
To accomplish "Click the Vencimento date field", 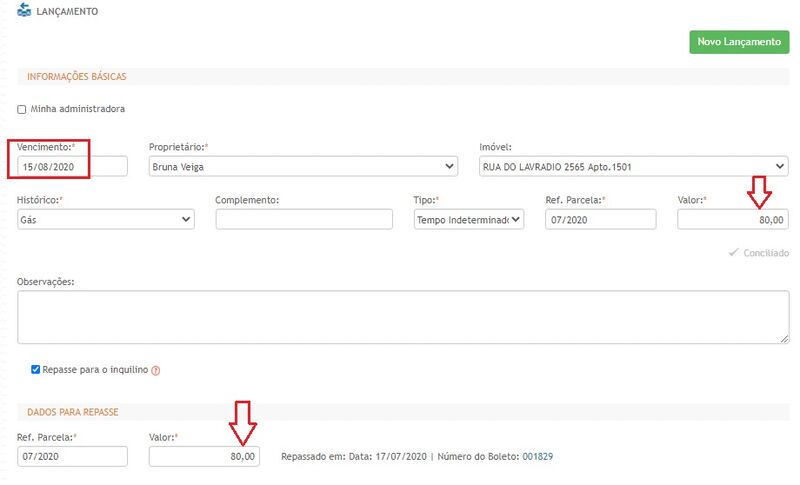I will pos(72,166).
